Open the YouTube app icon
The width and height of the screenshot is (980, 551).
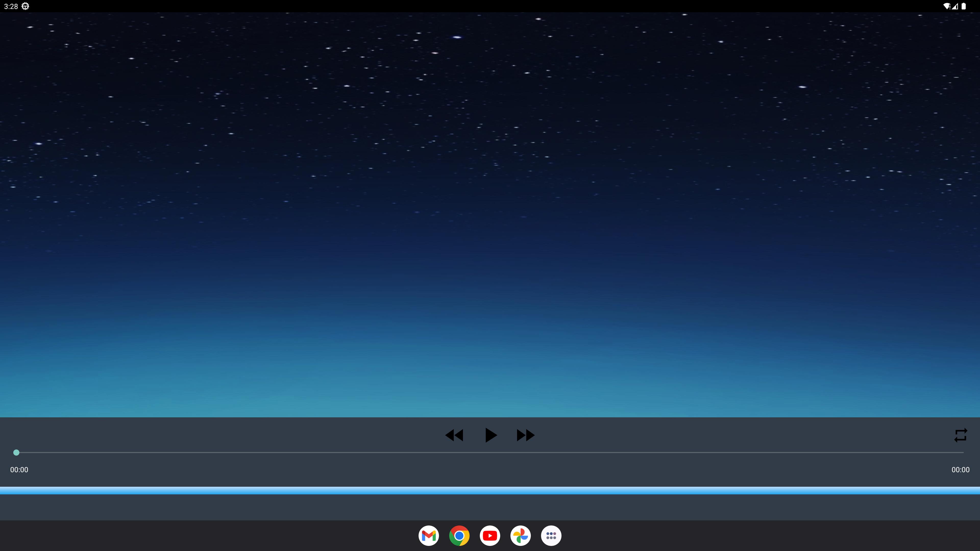tap(490, 535)
